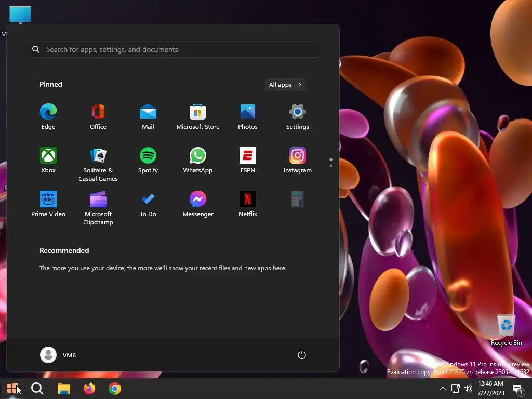
Task: Launch the To Do app
Action: pyautogui.click(x=148, y=204)
